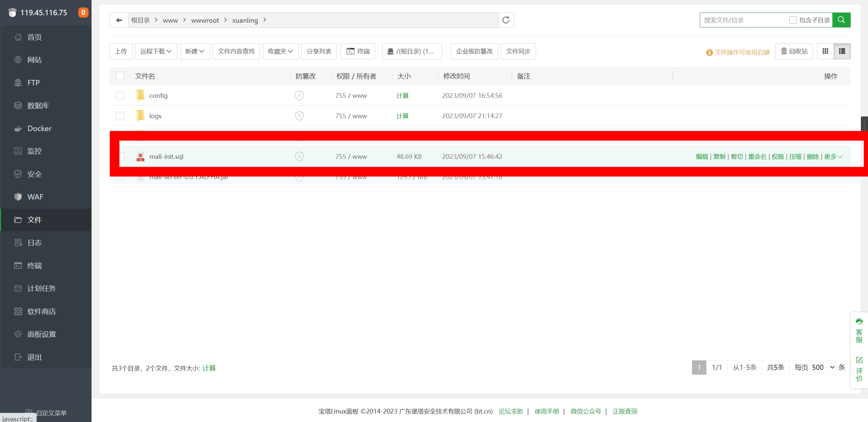Refresh the current directory listing

[506, 20]
